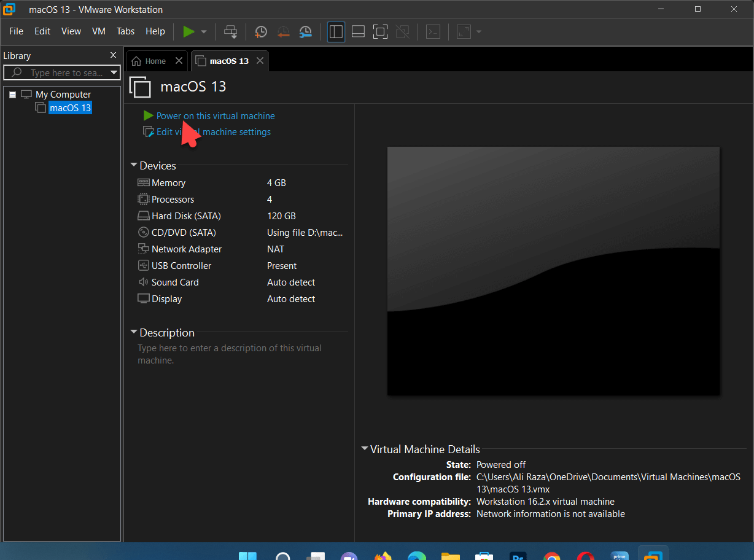This screenshot has height=560, width=754.
Task: Click Send Ctrl+Alt+Del toolbar icon
Action: (231, 31)
